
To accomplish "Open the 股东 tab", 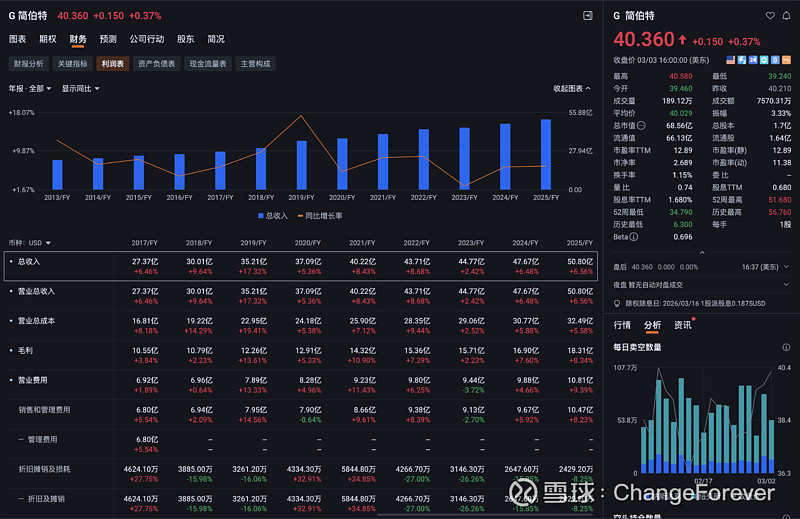I will tap(185, 39).
